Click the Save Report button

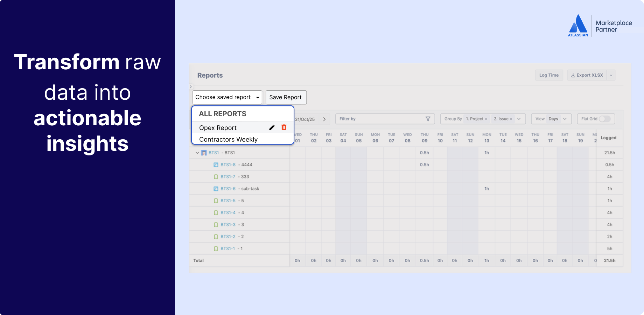(286, 97)
